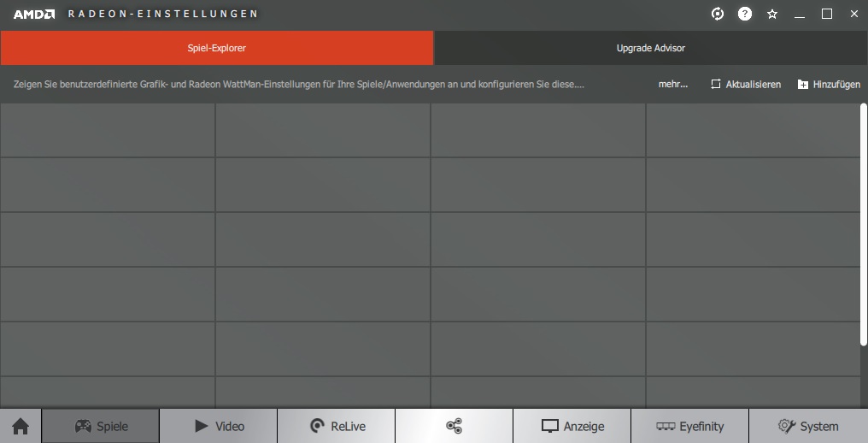Click Hinzufügen to add a game
Screen dimensions: 868x443
tap(829, 85)
